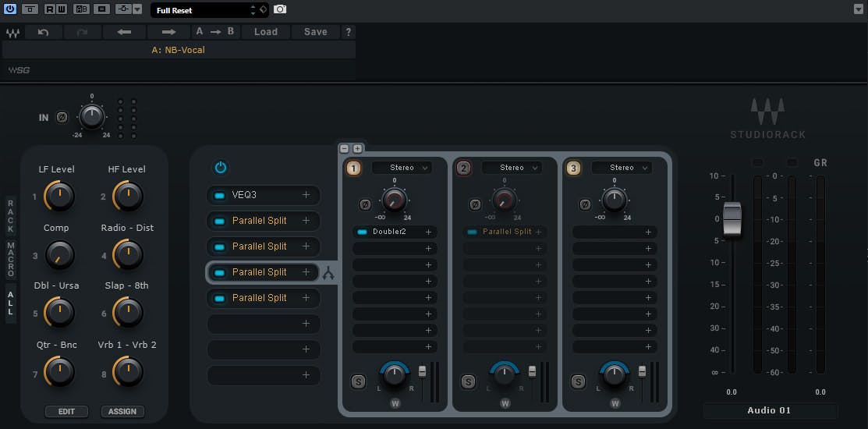The width and height of the screenshot is (868, 429).
Task: Click the plus icon to add parallel rack
Action: point(357,148)
